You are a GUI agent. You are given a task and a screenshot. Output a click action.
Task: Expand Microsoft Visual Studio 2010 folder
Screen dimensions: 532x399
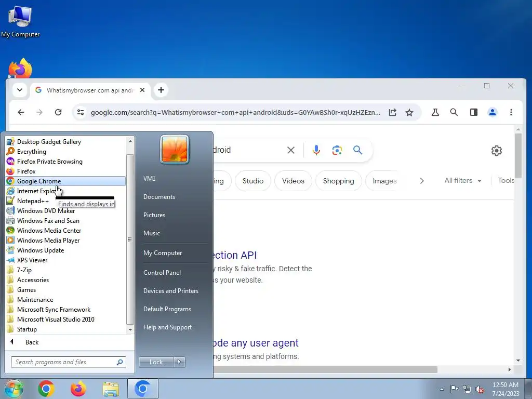[x=65, y=320]
